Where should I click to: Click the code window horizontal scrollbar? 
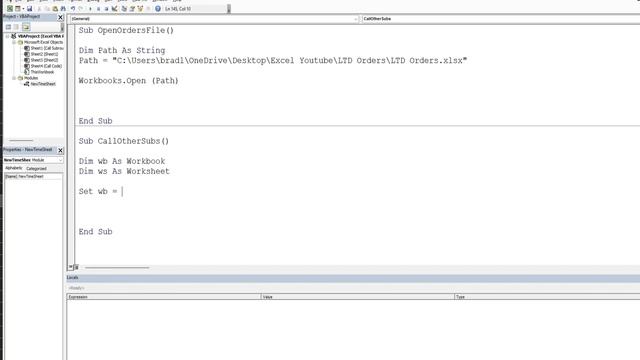[117, 268]
